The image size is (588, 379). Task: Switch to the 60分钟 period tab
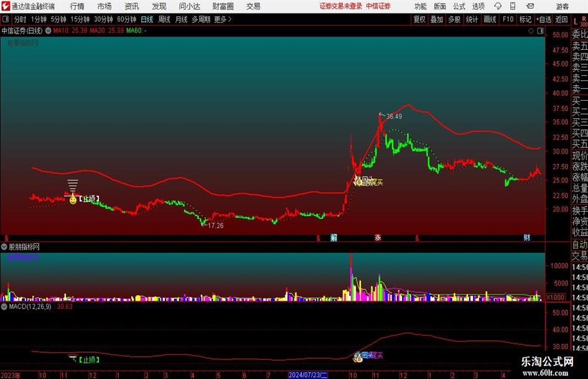click(126, 19)
